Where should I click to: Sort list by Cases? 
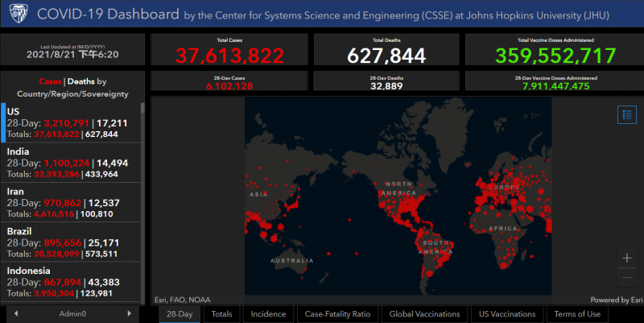pos(50,81)
